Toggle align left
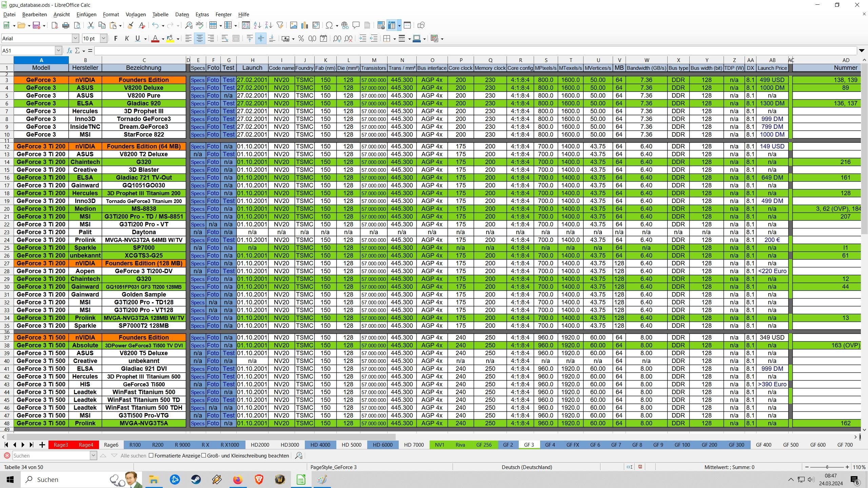This screenshot has height=488, width=868. tap(189, 39)
